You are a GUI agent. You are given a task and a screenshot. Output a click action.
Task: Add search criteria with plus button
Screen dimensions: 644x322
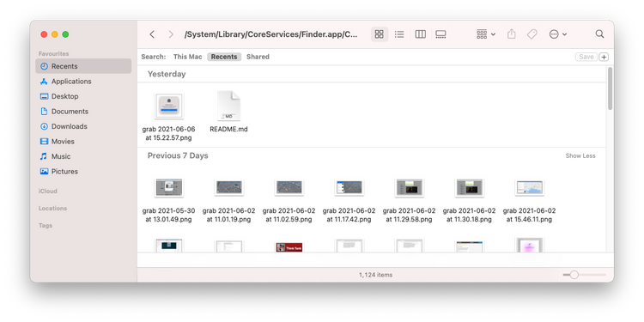pyautogui.click(x=604, y=57)
